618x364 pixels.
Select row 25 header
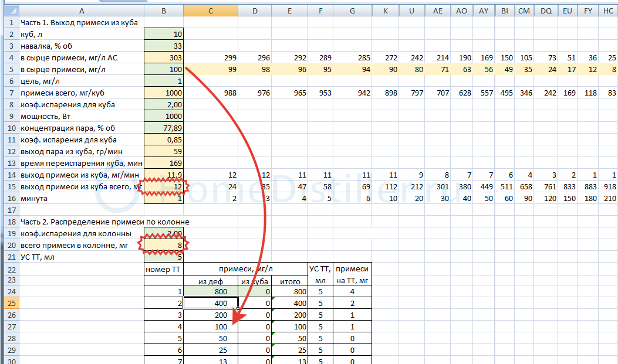(11, 304)
